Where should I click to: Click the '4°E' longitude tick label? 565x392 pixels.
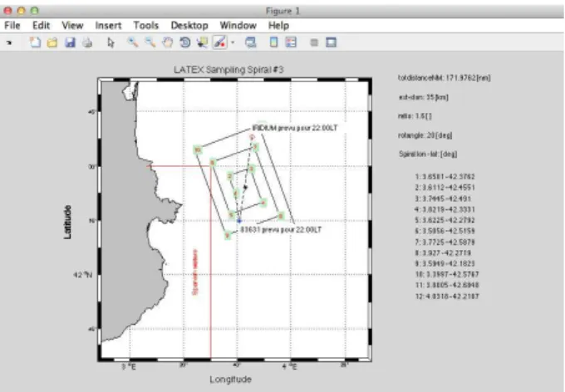(x=290, y=367)
